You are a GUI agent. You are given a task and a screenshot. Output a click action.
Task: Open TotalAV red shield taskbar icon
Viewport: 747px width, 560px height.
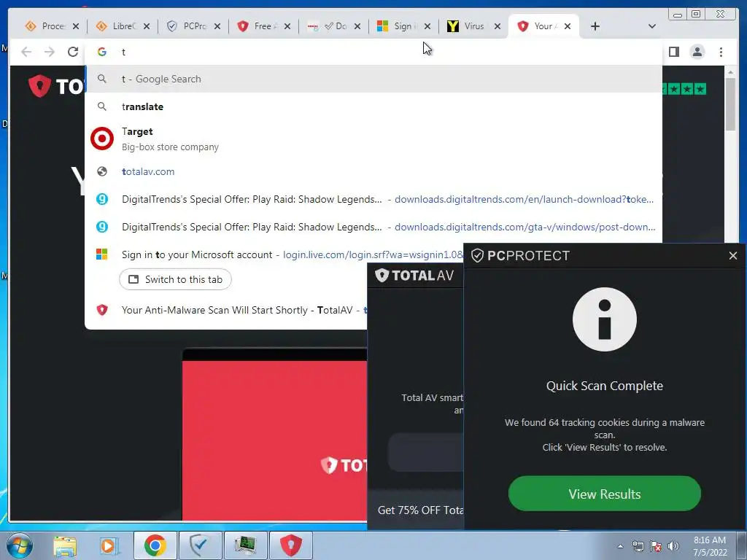click(x=290, y=545)
